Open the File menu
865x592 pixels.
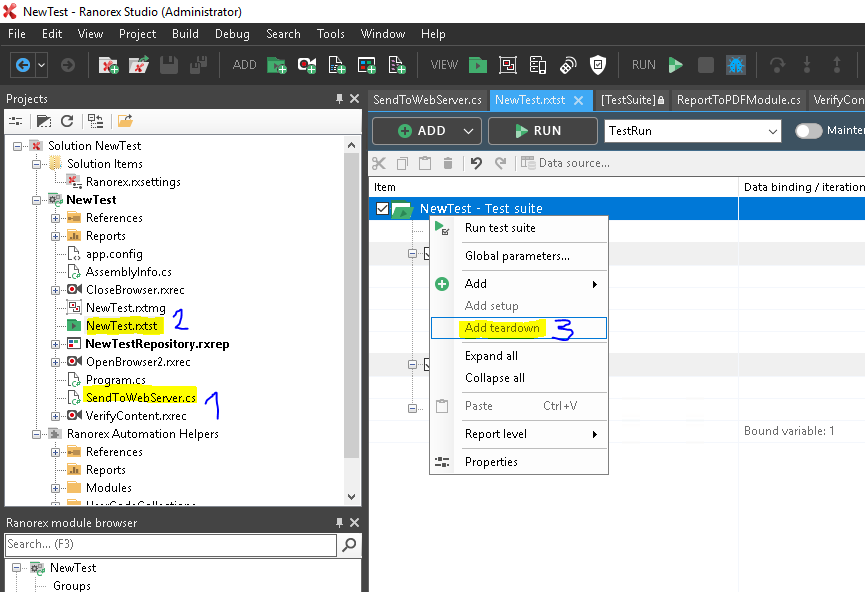pos(17,34)
